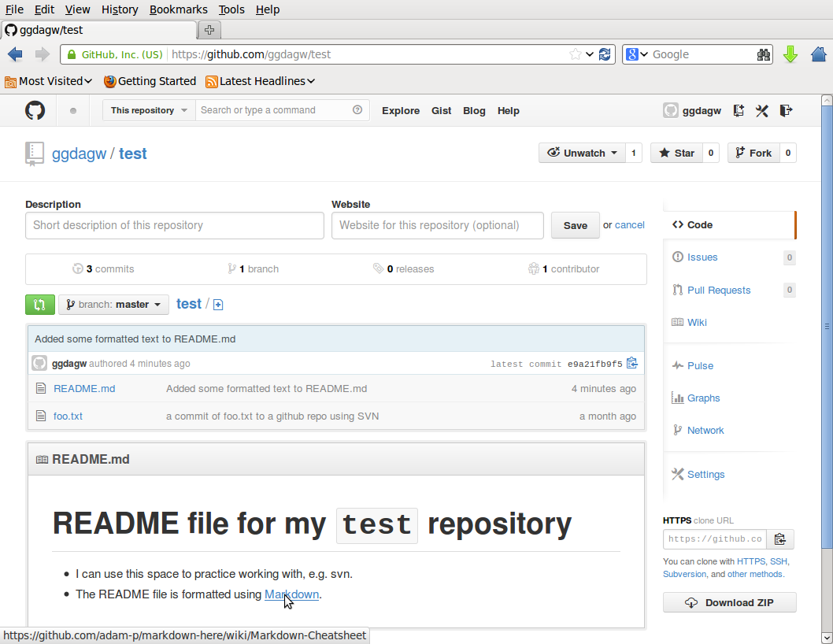Toggle the Unwatch repository button
Image resolution: width=833 pixels, height=644 pixels.
(583, 153)
